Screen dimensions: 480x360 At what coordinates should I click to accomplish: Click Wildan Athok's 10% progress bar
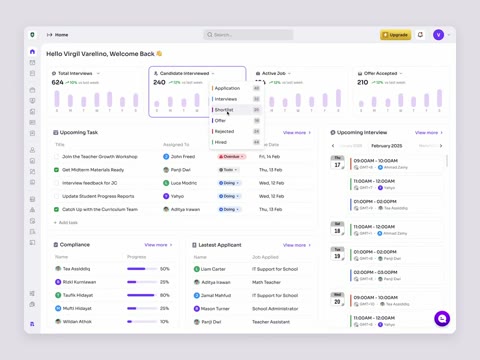(x=142, y=322)
